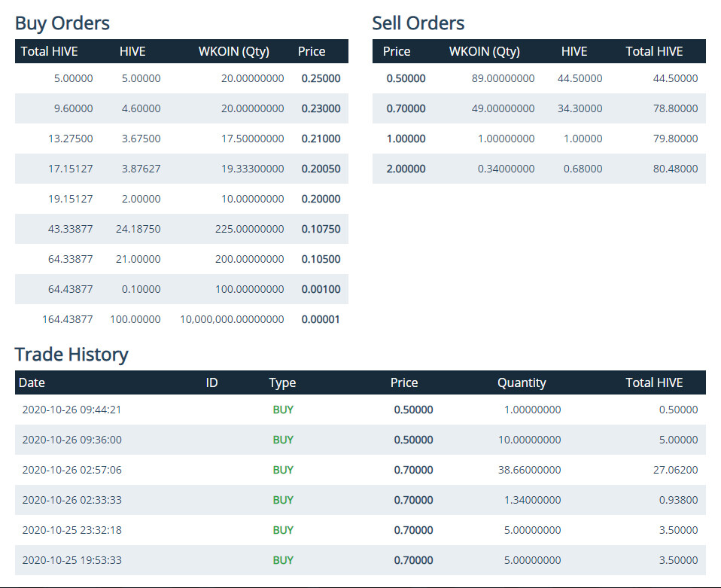
Task: Select the 44.50000 HIVE sell amount
Action: (x=580, y=78)
